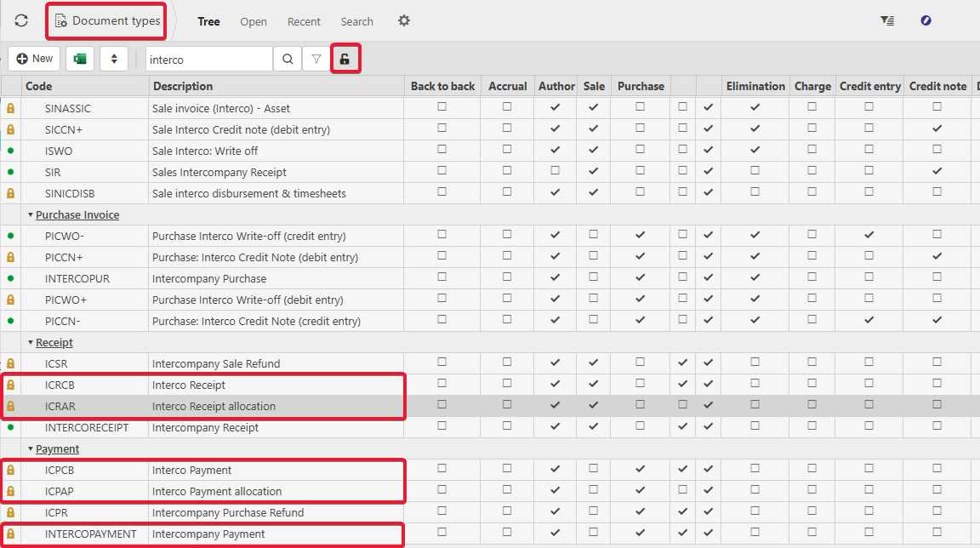Viewport: 980px width, 548px height.
Task: Toggle Credit entry checkbox for PICCN- row
Action: [869, 320]
